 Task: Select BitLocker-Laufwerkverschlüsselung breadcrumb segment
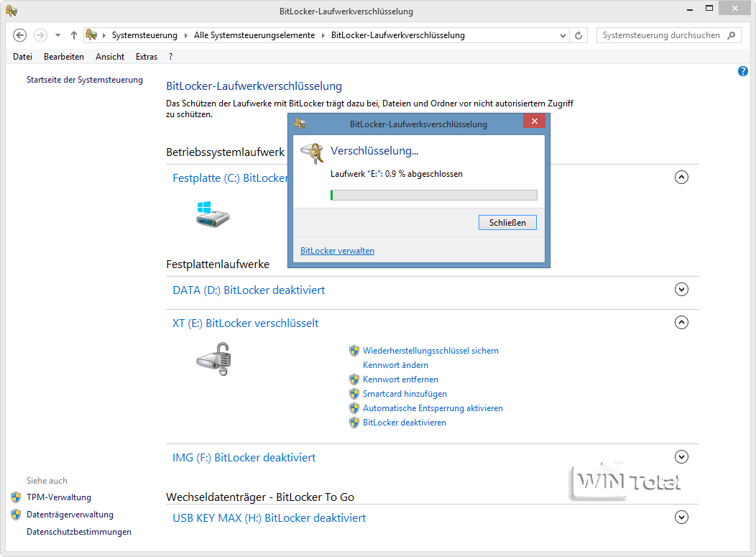click(398, 35)
